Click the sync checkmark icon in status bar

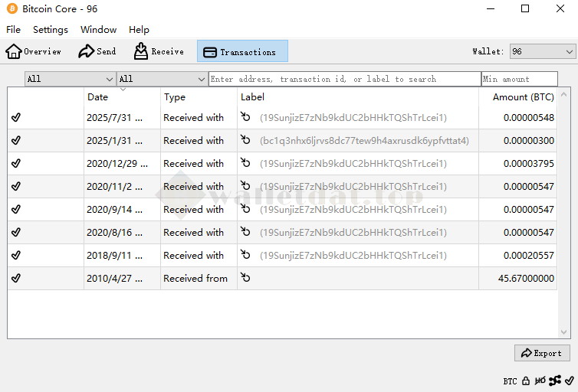point(569,381)
